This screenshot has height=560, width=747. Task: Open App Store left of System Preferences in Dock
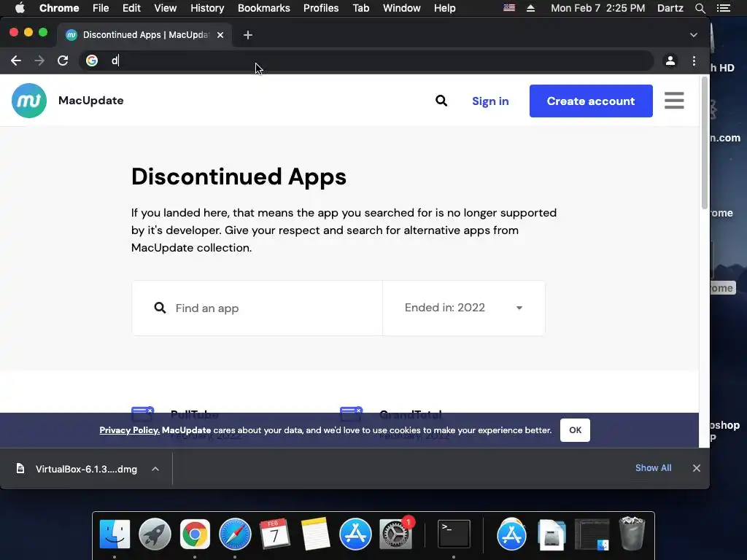point(355,534)
